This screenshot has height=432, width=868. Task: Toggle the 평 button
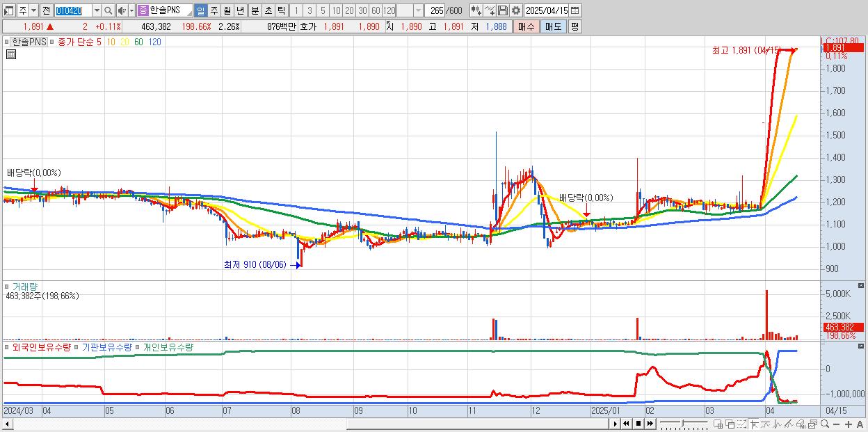point(575,26)
